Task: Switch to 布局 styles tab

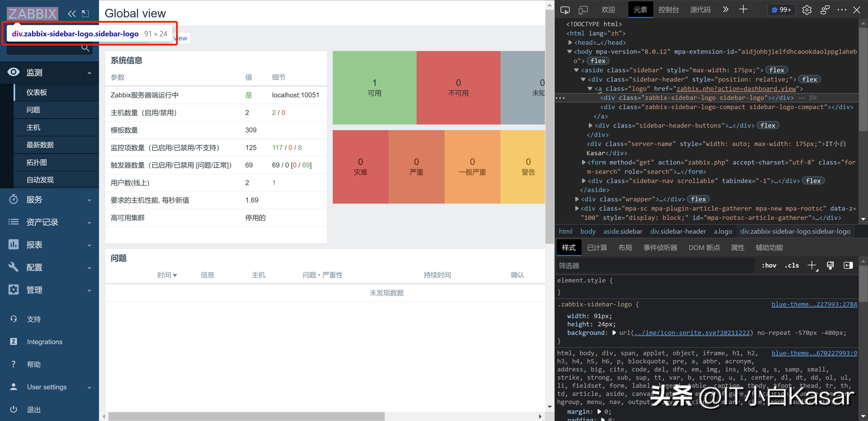Action: pos(625,247)
